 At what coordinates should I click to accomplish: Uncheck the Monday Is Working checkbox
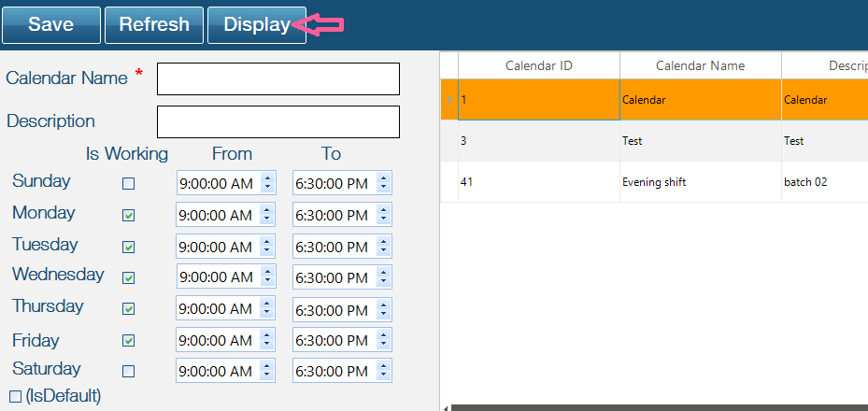[x=129, y=216]
